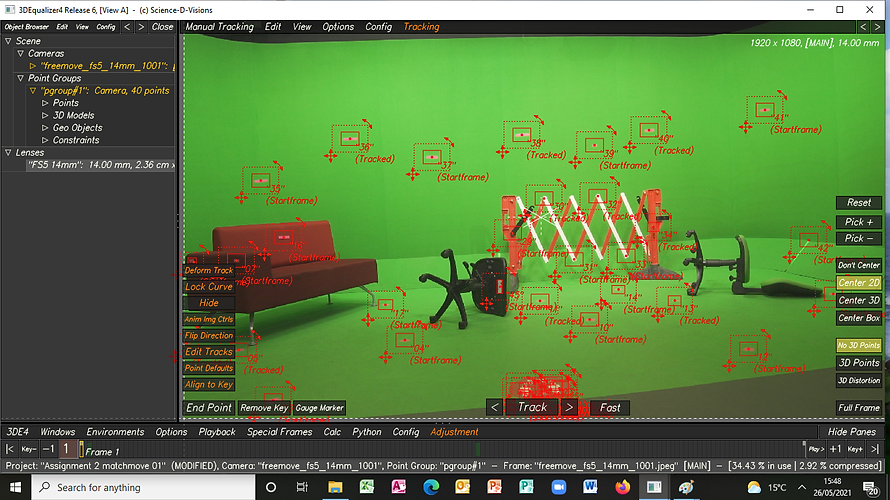This screenshot has width=890, height=500.
Task: Step back one frame with -1
Action: click(49, 449)
